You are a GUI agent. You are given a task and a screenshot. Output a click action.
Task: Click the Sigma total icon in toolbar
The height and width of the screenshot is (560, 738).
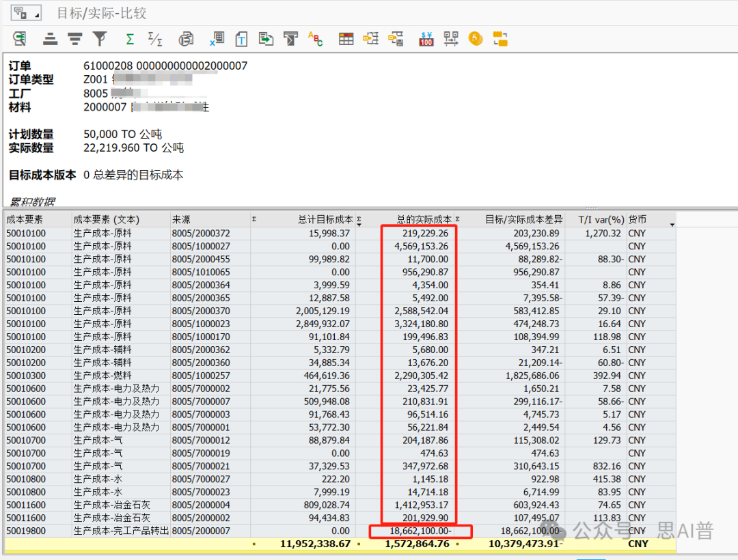[130, 39]
